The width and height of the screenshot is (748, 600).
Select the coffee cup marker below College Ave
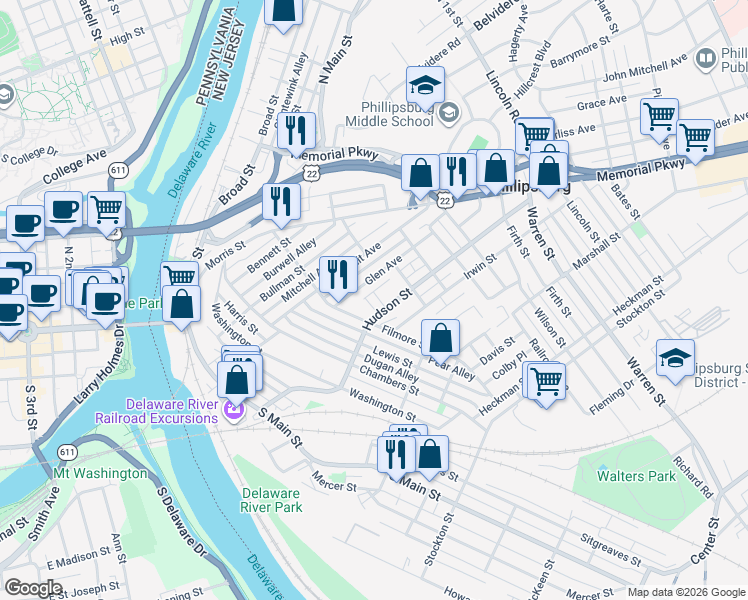(x=63, y=210)
